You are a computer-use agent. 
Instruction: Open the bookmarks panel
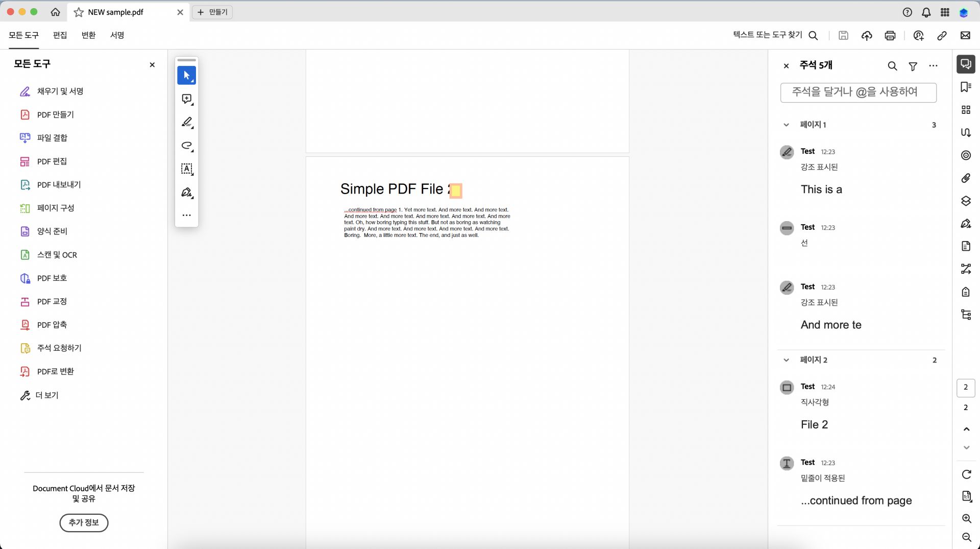[x=966, y=87]
